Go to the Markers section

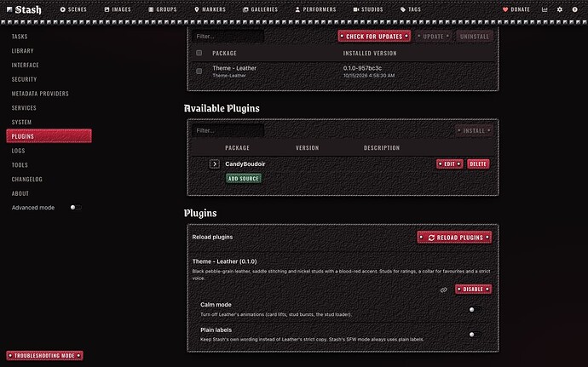[210, 9]
